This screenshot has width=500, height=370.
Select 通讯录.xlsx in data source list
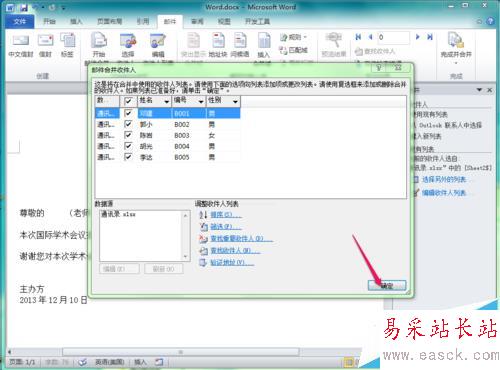pos(118,214)
